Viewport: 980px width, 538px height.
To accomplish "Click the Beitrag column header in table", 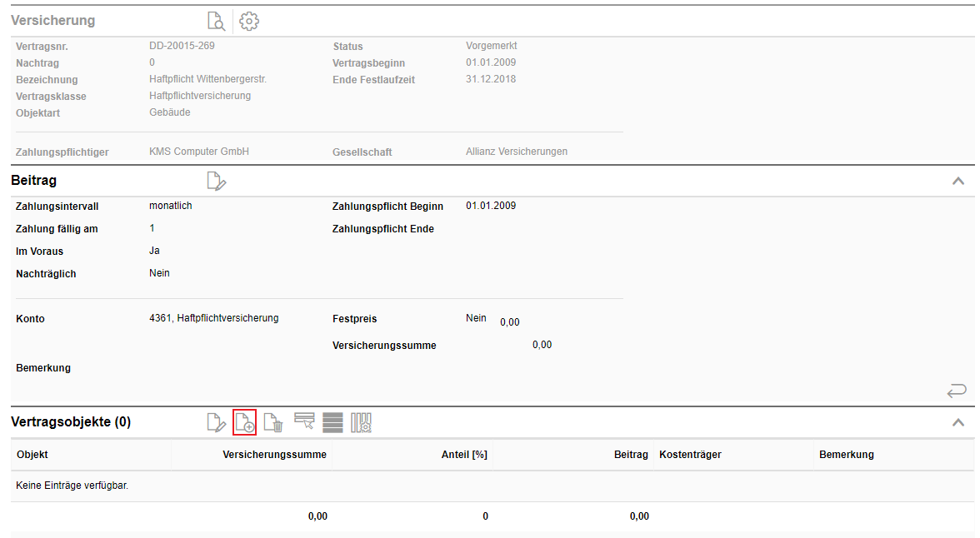I will click(x=631, y=455).
